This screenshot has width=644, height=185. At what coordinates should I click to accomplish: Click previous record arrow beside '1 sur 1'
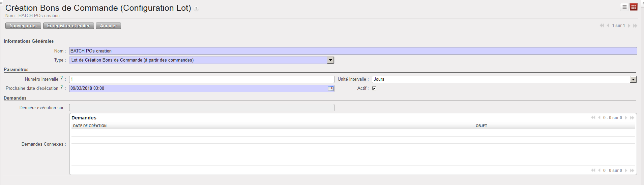608,26
